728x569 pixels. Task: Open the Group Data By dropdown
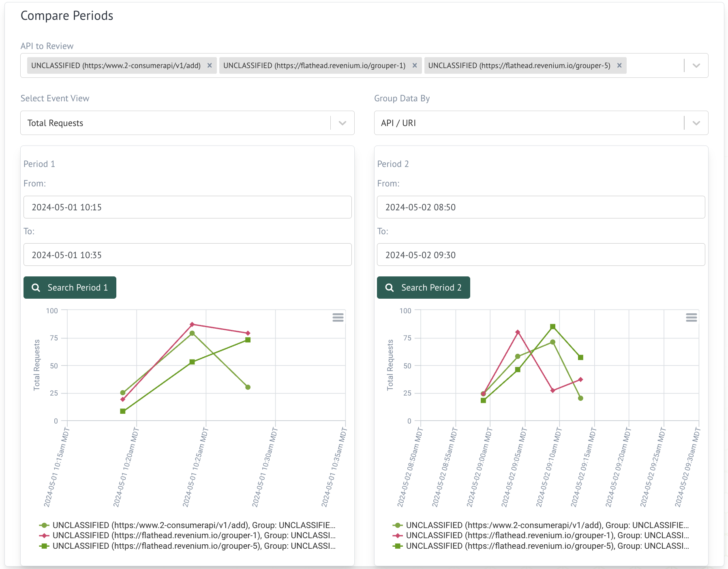696,123
